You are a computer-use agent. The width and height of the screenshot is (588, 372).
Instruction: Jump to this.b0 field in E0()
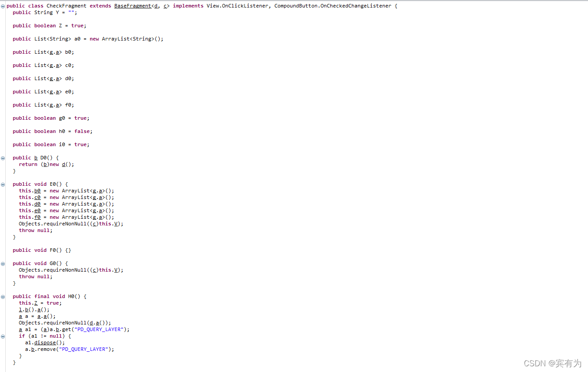[x=37, y=191]
